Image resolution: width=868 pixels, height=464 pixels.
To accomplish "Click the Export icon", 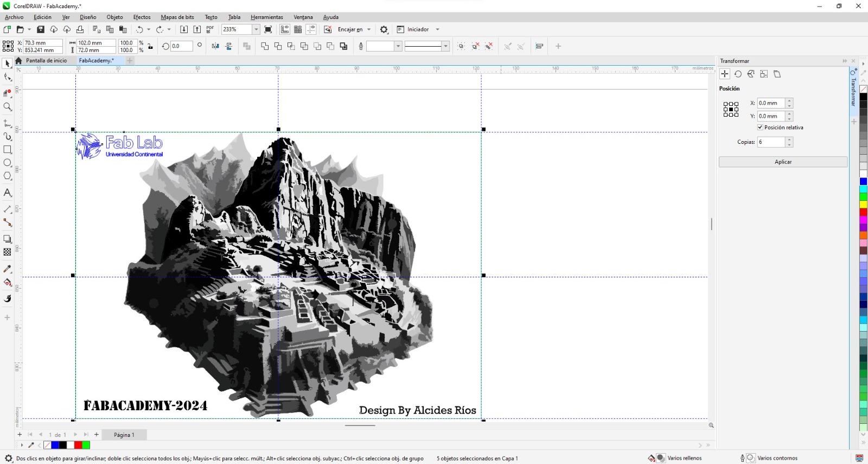I will point(197,29).
